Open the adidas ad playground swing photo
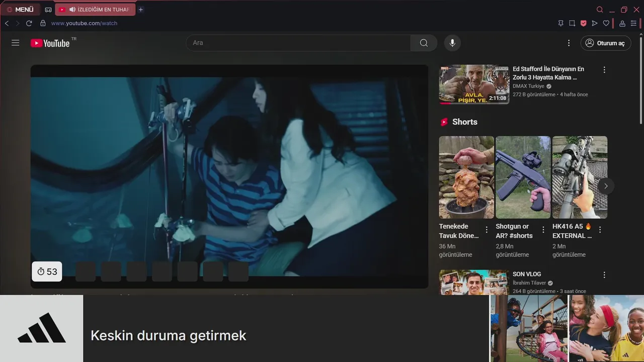 (x=530, y=328)
